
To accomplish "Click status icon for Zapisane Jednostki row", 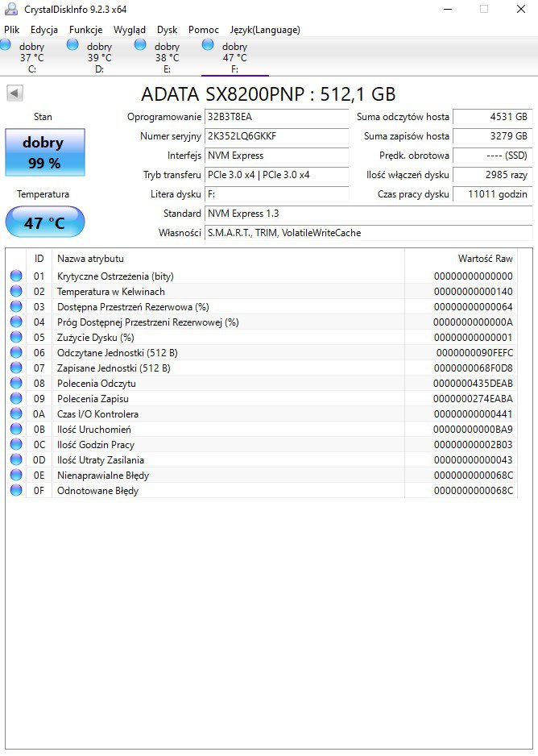I will click(x=16, y=368).
